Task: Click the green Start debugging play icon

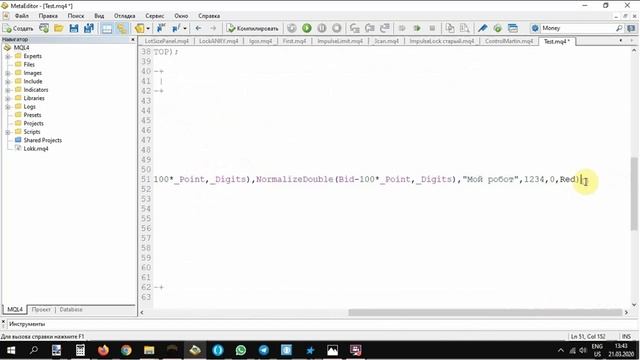Action: click(307, 28)
